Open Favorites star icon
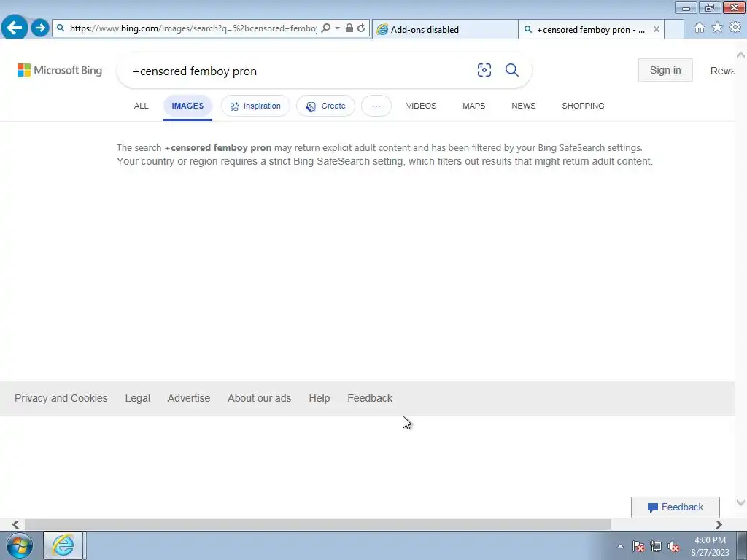Viewport: 747px width, 560px height. tap(717, 28)
